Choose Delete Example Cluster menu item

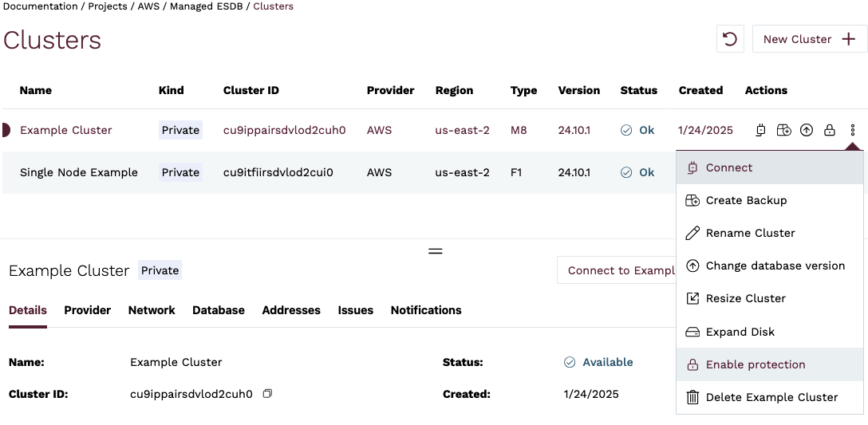tap(771, 397)
